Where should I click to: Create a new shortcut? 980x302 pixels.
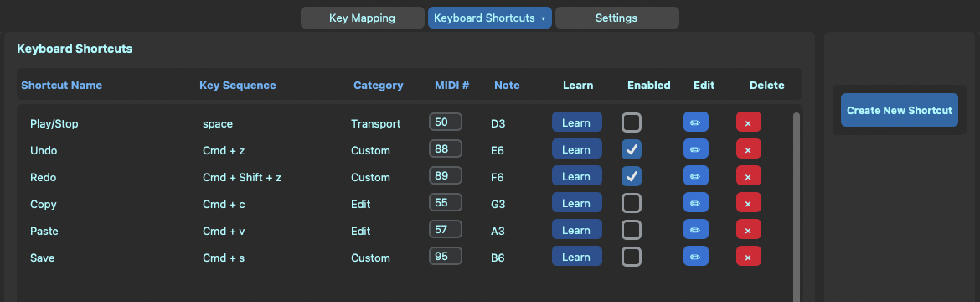point(899,110)
